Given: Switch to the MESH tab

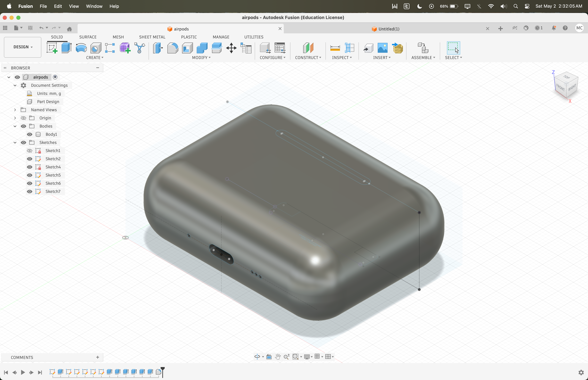Looking at the screenshot, I should [118, 37].
